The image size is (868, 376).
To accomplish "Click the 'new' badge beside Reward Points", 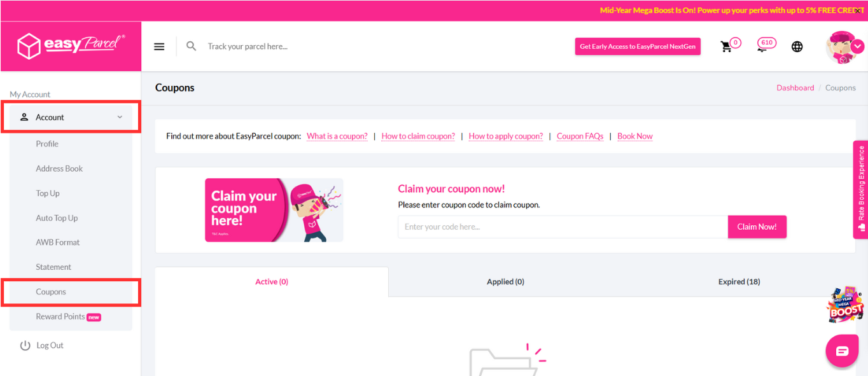I will (x=94, y=317).
